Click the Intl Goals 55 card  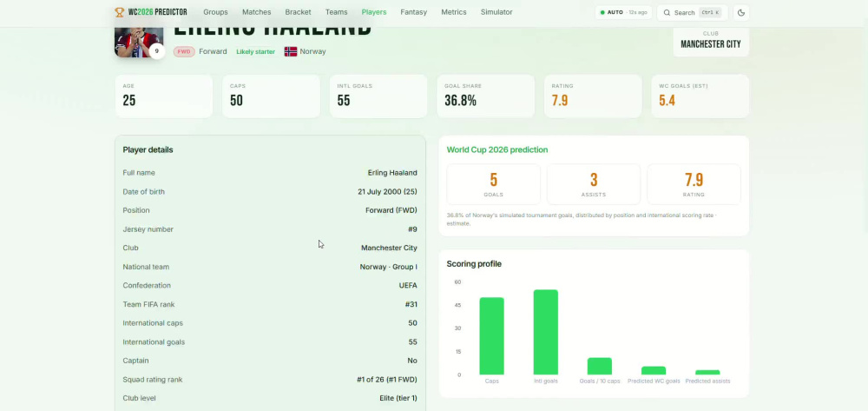(378, 96)
